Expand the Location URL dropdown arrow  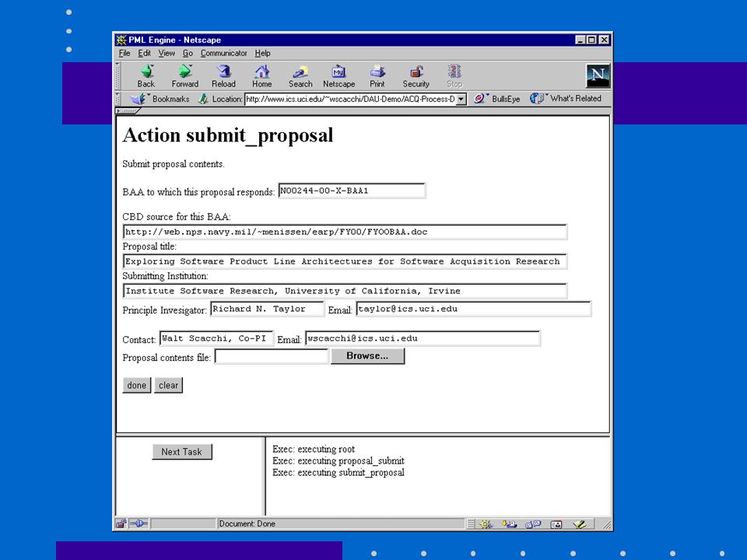pyautogui.click(x=461, y=99)
